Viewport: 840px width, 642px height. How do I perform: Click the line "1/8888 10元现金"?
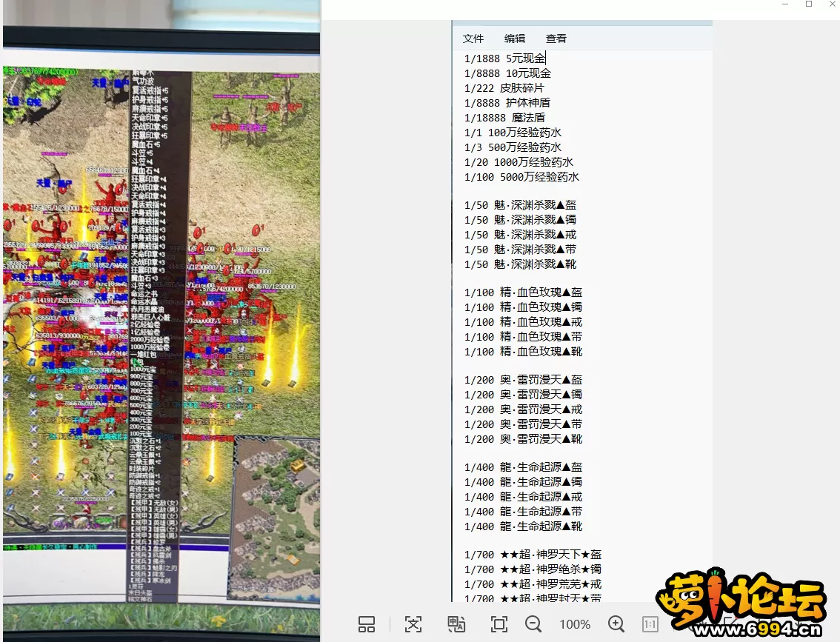coord(507,73)
